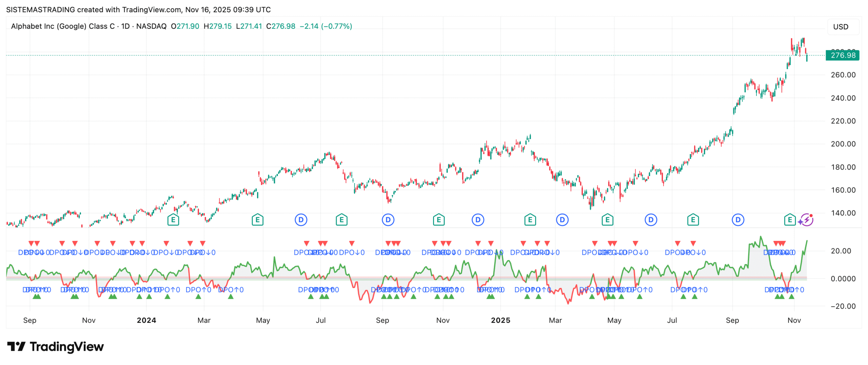The image size is (868, 365).
Task: Click the dividend marker from March 2025
Action: tap(562, 220)
